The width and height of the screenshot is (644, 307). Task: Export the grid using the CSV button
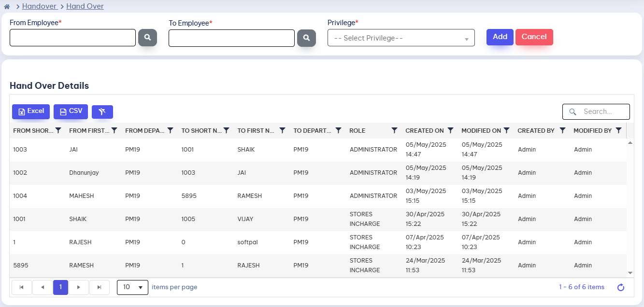point(71,112)
